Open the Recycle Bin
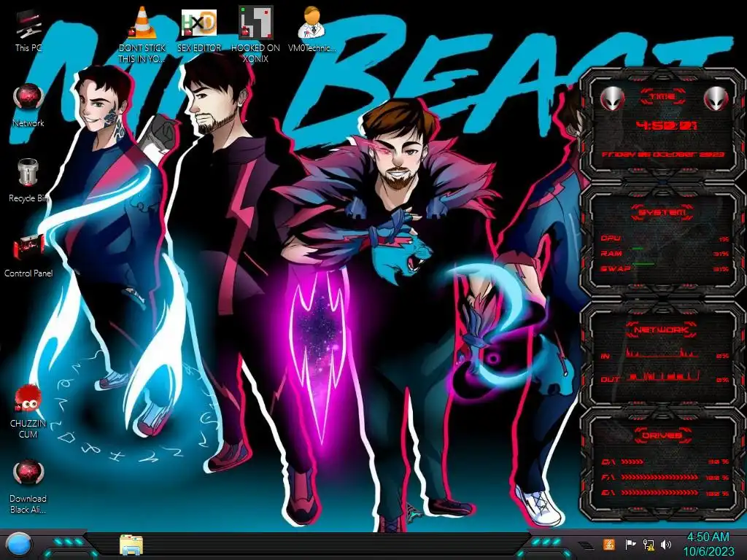The width and height of the screenshot is (747, 560). click(x=28, y=181)
